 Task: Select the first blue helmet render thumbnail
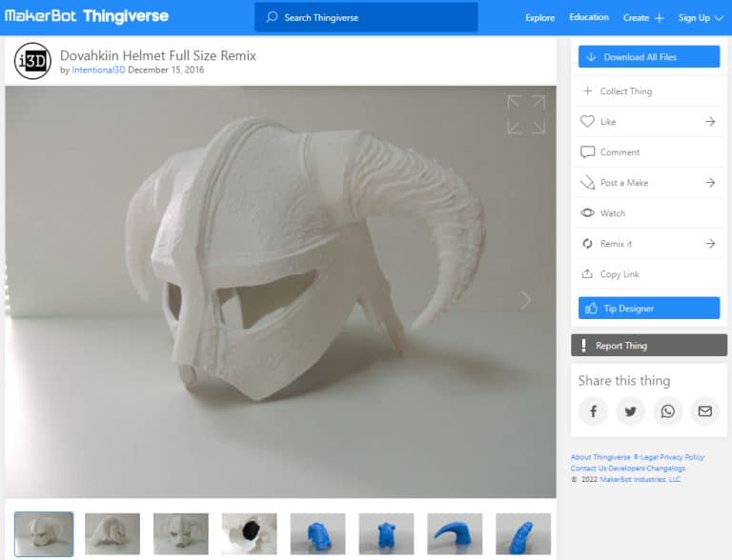pos(317,534)
